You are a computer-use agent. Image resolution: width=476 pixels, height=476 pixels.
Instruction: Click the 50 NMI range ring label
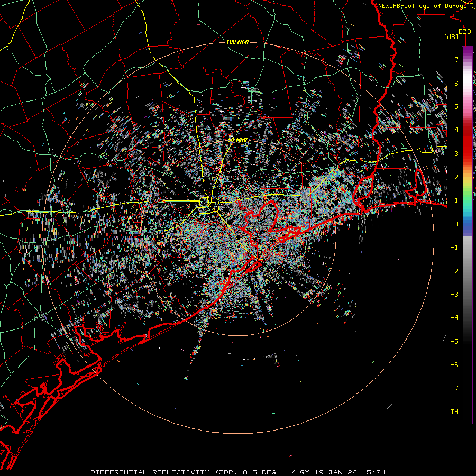point(237,140)
